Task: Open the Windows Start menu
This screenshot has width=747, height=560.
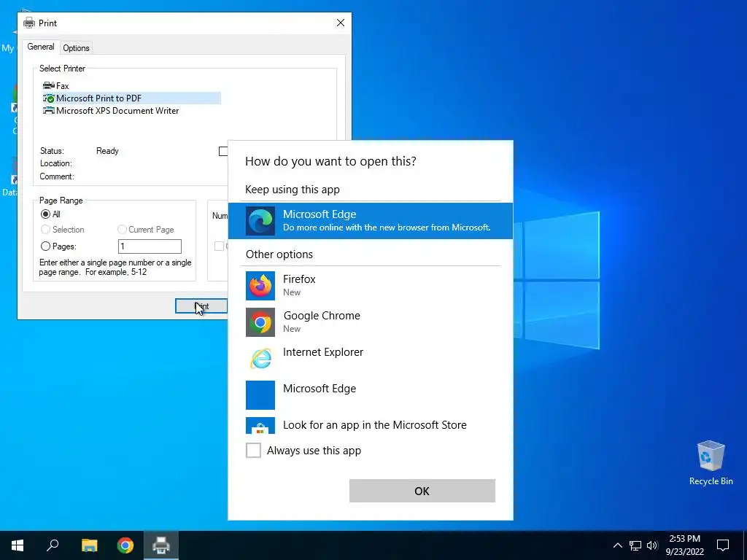Action: point(18,545)
